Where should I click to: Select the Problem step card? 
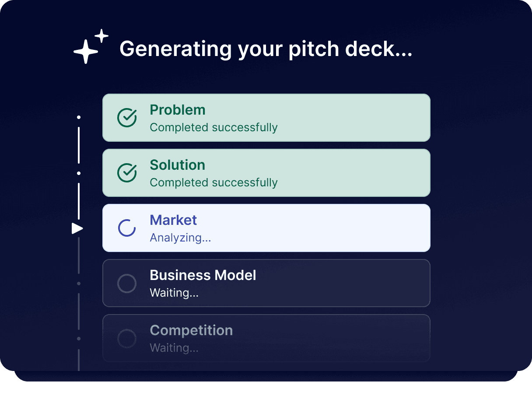pyautogui.click(x=266, y=117)
